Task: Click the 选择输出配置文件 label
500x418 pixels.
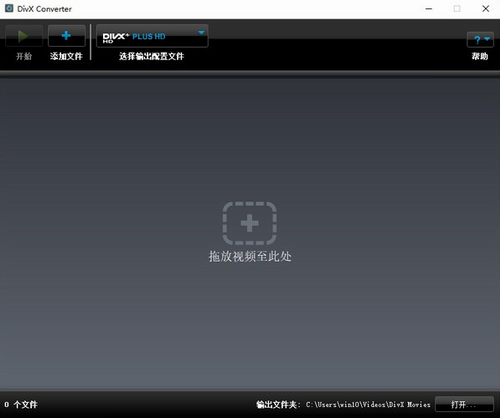Action: click(x=151, y=56)
